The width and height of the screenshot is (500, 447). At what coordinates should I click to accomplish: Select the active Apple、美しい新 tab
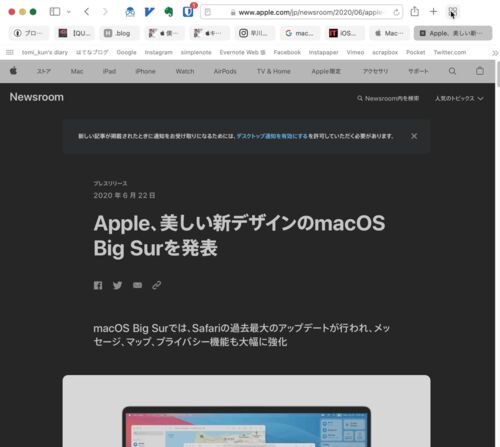(453, 33)
